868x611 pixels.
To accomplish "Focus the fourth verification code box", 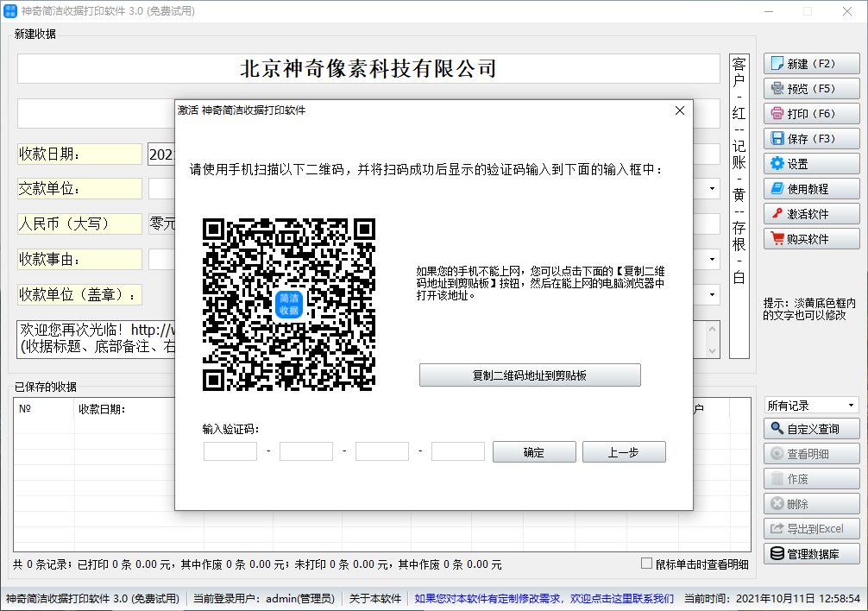I will [458, 451].
